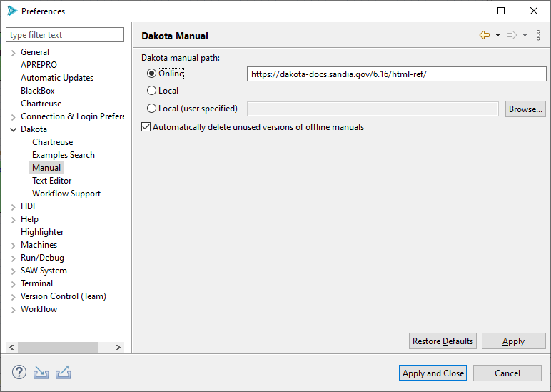
Task: Click the forward navigation arrow icon
Action: click(x=511, y=35)
